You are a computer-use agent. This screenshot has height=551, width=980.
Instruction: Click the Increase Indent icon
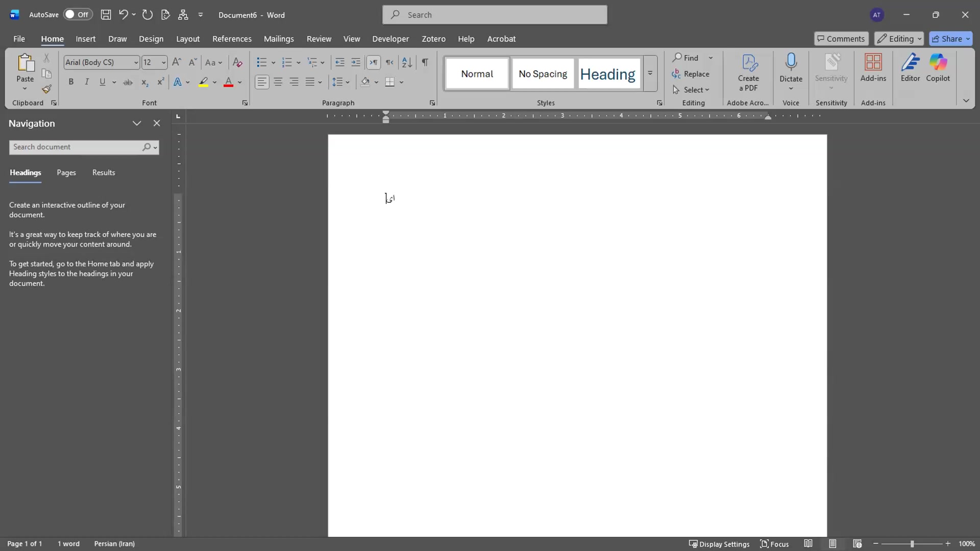(x=356, y=62)
